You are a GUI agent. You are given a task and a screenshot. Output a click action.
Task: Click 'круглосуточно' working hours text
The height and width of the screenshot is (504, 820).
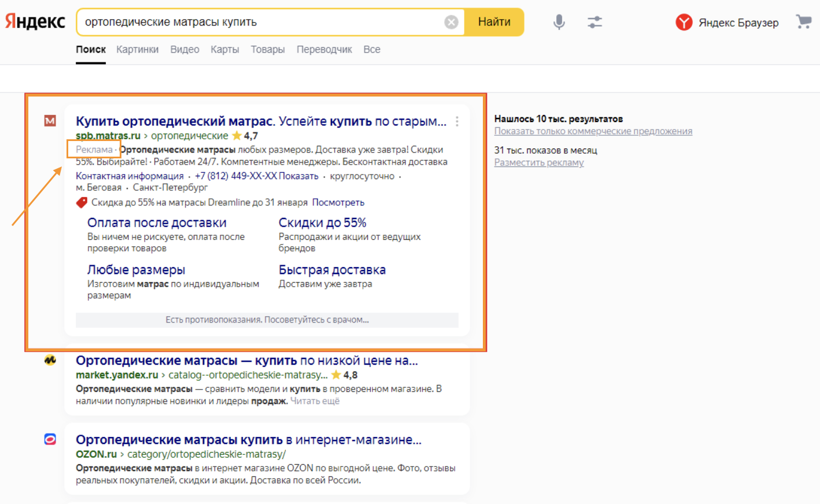362,176
